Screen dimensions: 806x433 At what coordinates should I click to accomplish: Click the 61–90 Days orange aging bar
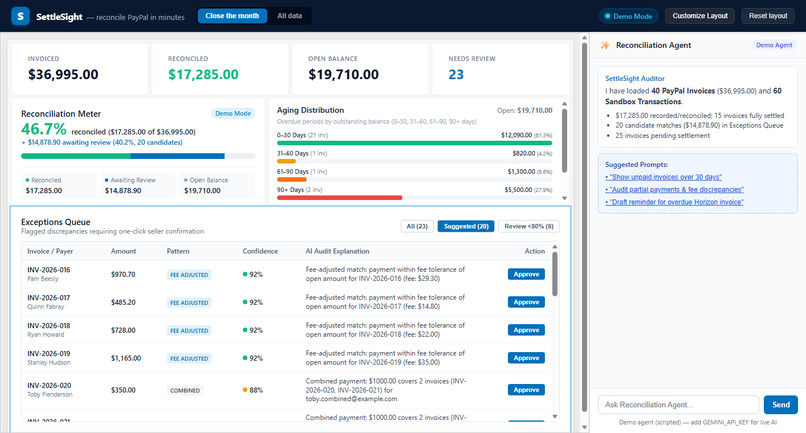click(291, 179)
